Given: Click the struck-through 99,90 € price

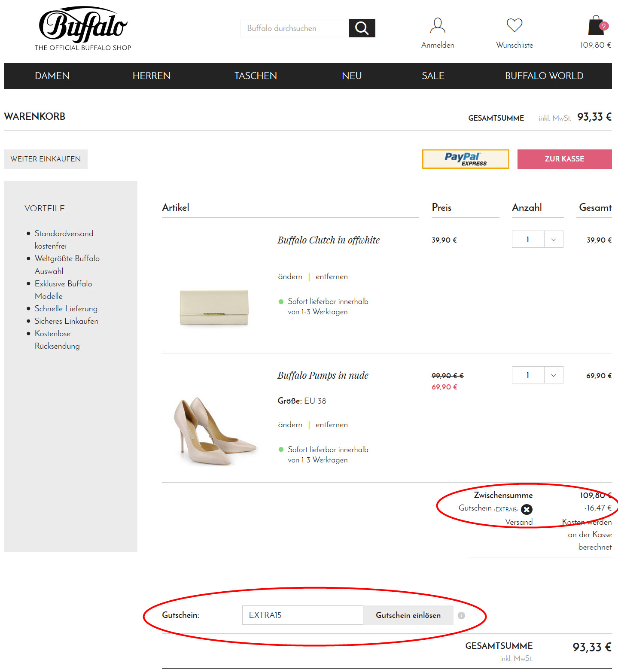Looking at the screenshot, I should (x=448, y=376).
